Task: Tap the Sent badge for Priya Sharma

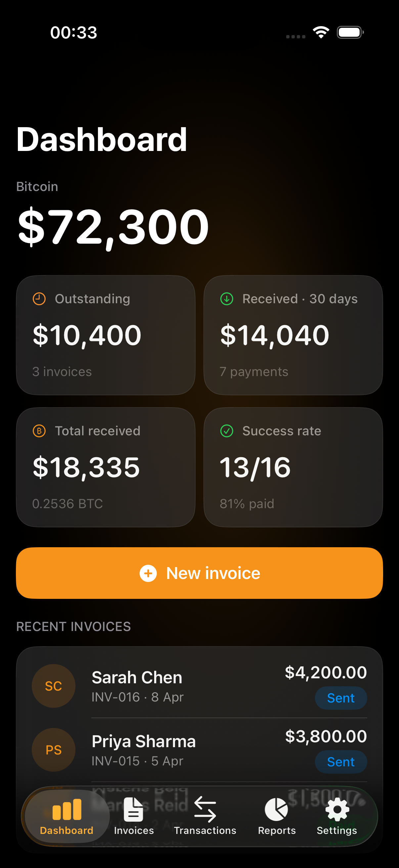Action: point(341,762)
